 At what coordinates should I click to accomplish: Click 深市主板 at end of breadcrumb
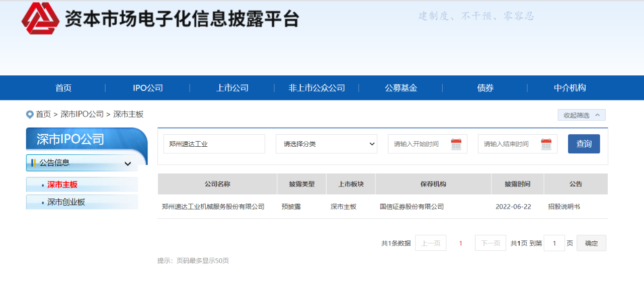[128, 115]
